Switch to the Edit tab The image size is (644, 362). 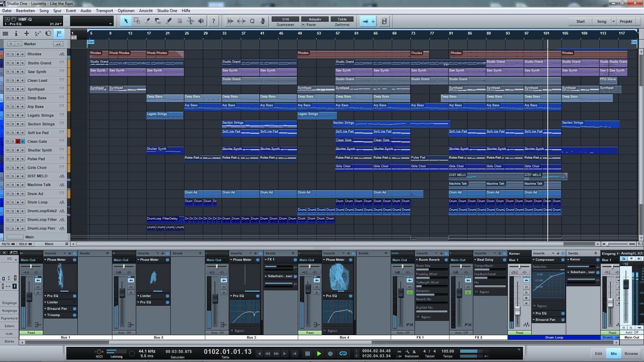point(598,354)
